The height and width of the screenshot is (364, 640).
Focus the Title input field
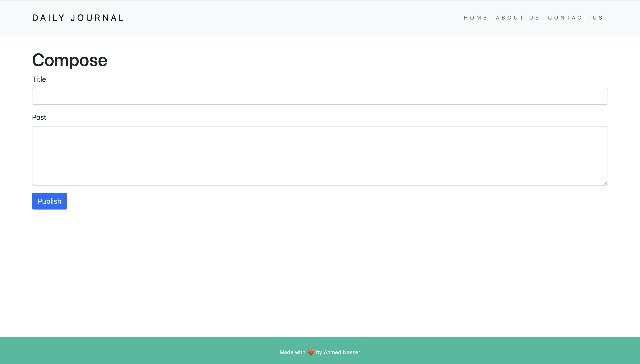tap(320, 96)
